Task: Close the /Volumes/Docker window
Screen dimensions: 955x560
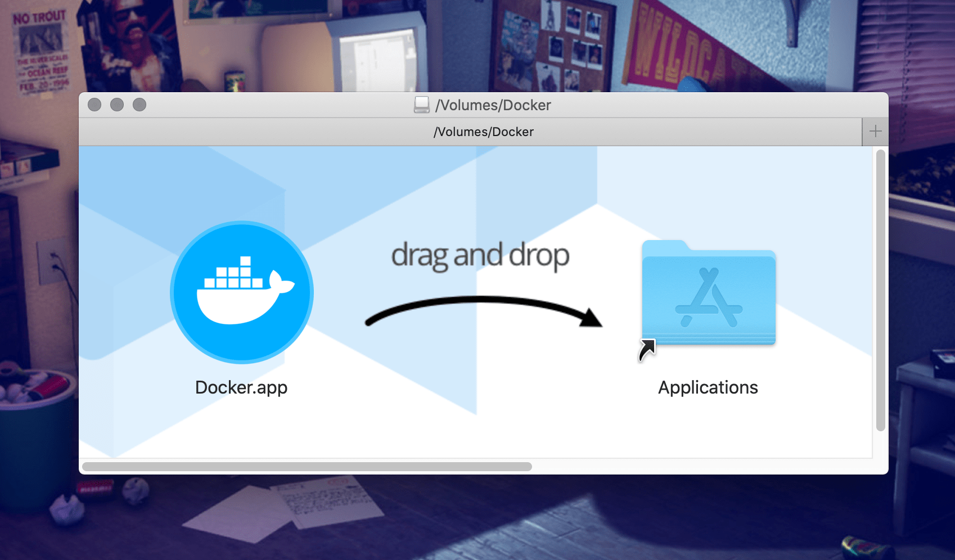Action: (x=94, y=105)
